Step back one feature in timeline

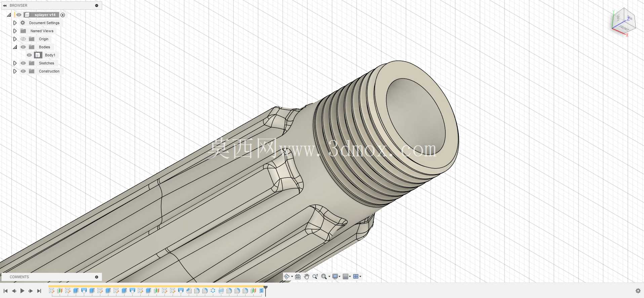click(x=14, y=291)
